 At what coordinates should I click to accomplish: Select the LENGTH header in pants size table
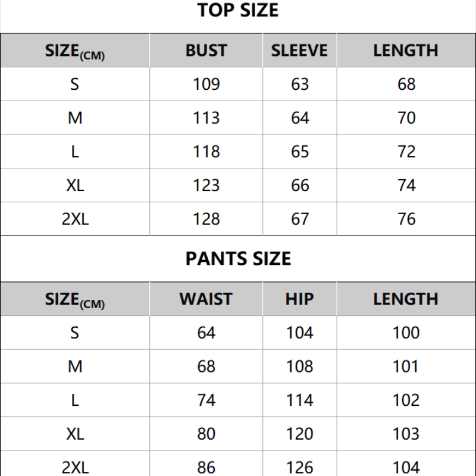tap(406, 299)
